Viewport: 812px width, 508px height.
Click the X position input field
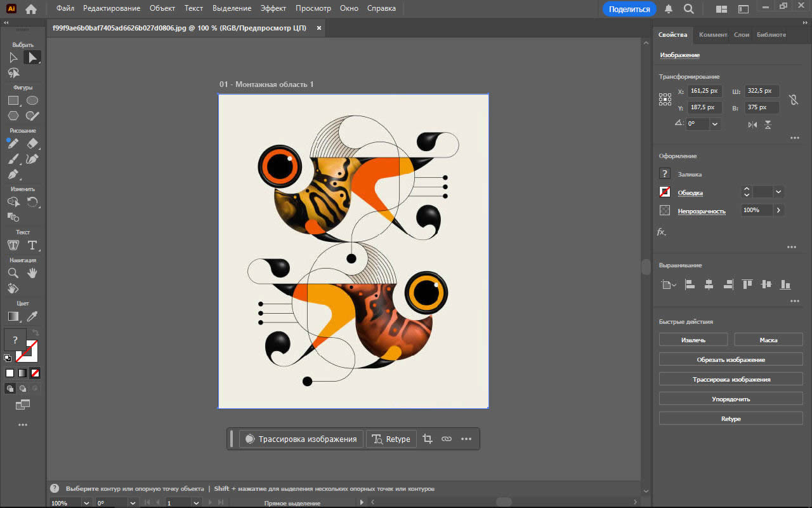[x=705, y=91]
